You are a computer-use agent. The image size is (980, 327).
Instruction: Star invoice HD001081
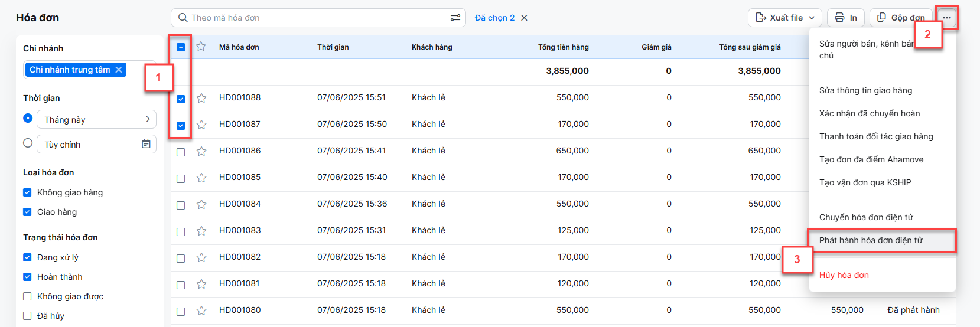tap(201, 284)
